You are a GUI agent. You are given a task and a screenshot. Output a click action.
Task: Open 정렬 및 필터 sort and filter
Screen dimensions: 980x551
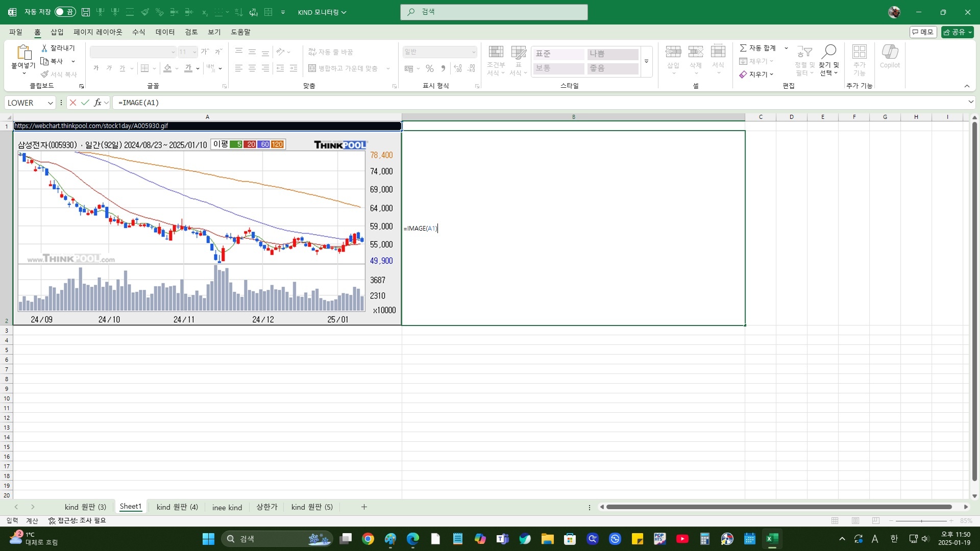coord(804,61)
